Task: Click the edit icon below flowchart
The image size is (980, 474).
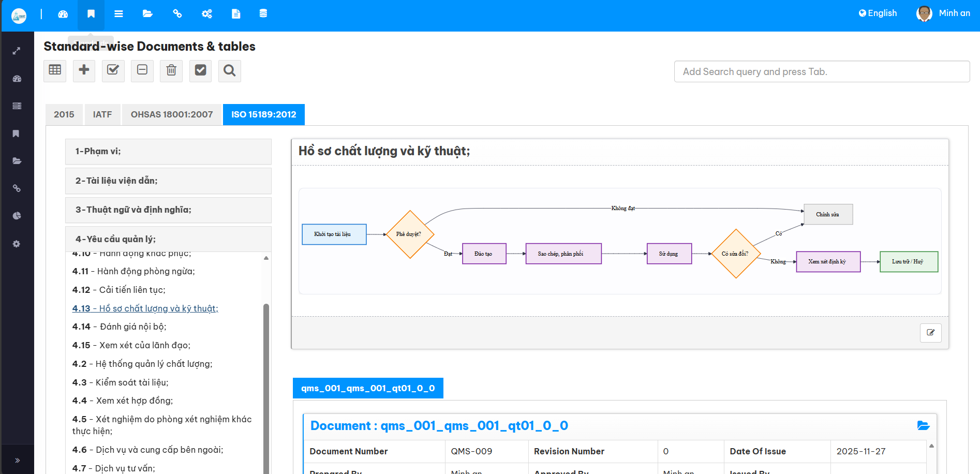Action: [x=930, y=333]
